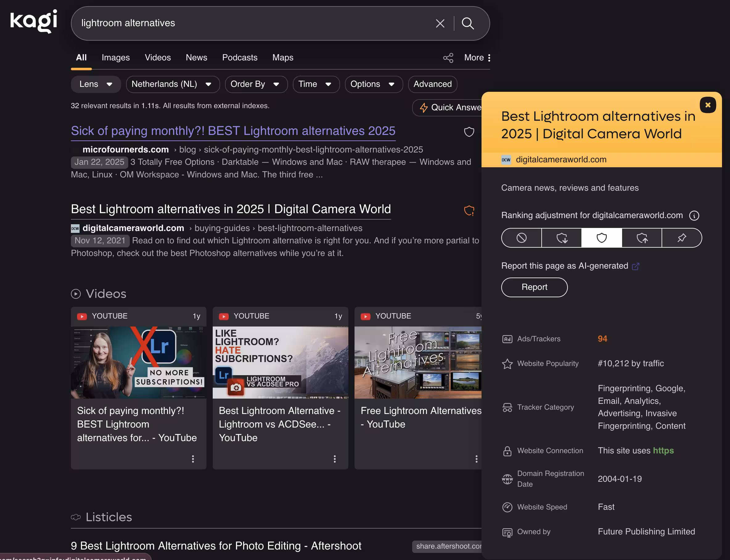Close the site info panel
The image size is (730, 560).
(707, 105)
